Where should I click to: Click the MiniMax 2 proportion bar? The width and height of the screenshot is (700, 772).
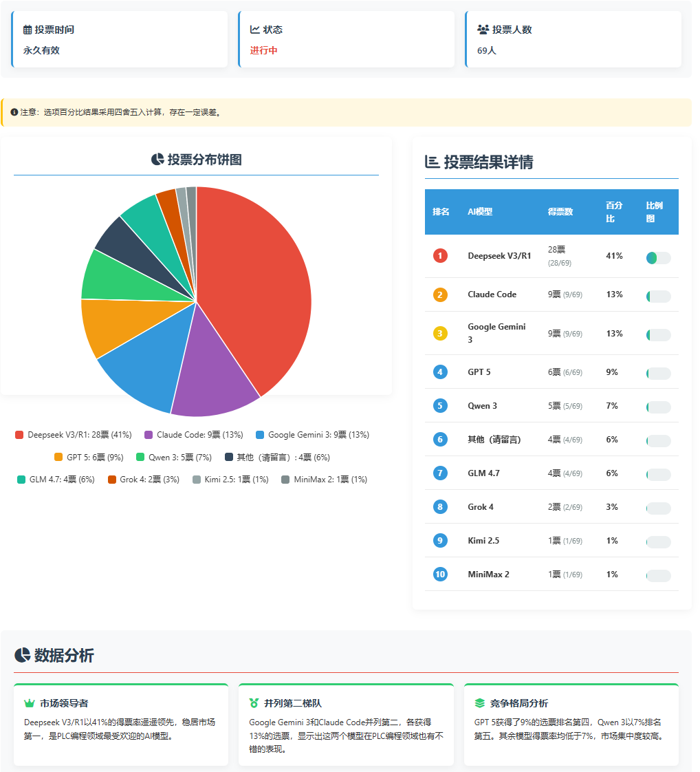659,576
